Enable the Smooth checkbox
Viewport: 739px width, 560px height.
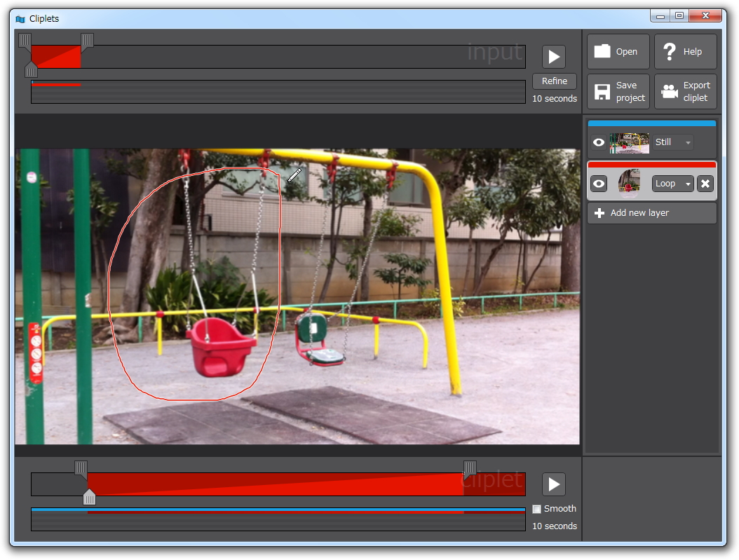(537, 509)
